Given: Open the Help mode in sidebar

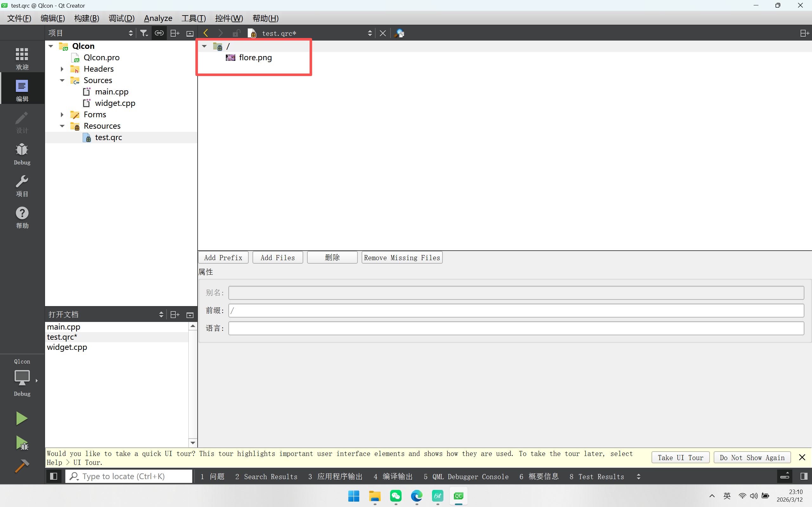Looking at the screenshot, I should pyautogui.click(x=22, y=217).
